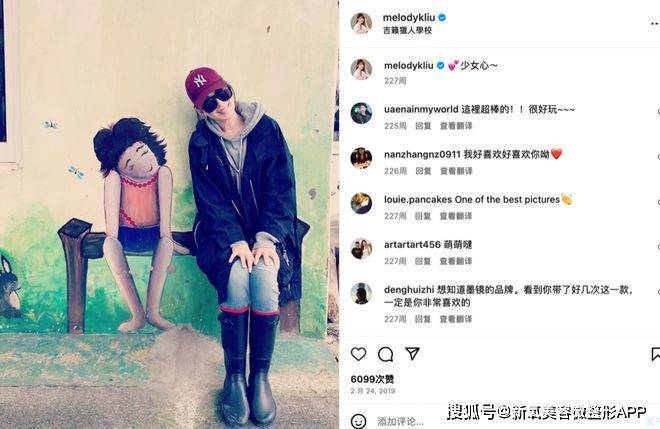Like the post with the heart icon
Image resolution: width=660 pixels, height=429 pixels.
click(x=359, y=354)
